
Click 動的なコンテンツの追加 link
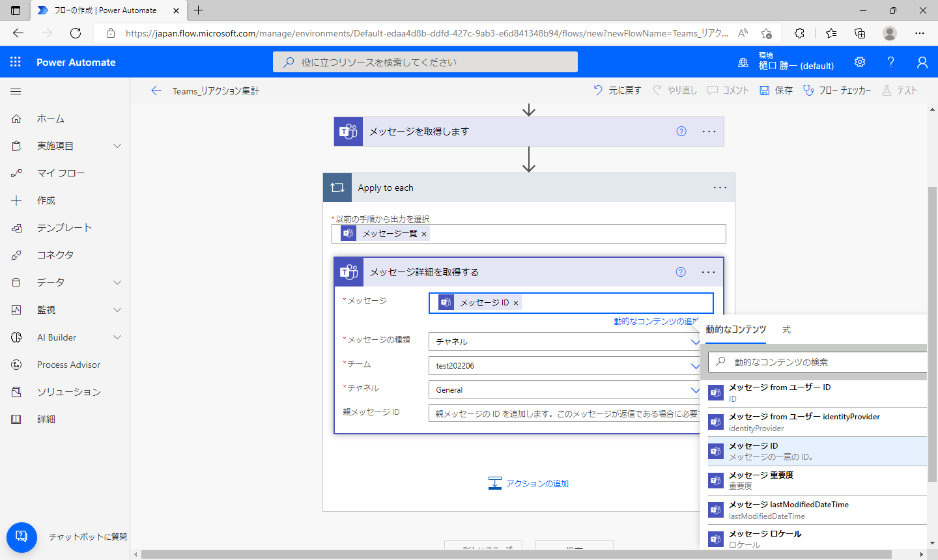tap(656, 322)
